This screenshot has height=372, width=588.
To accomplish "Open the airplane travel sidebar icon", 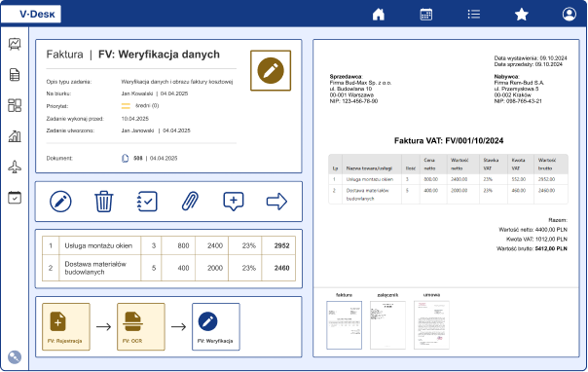I will point(15,167).
